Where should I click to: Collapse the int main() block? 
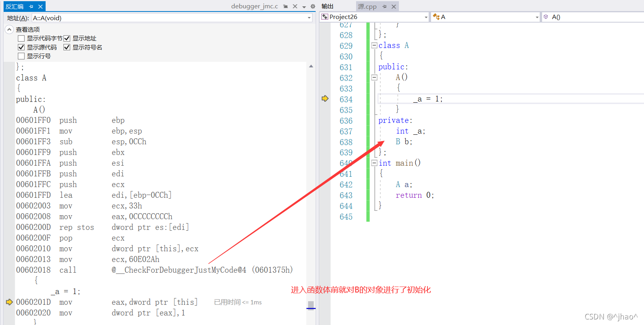[374, 163]
